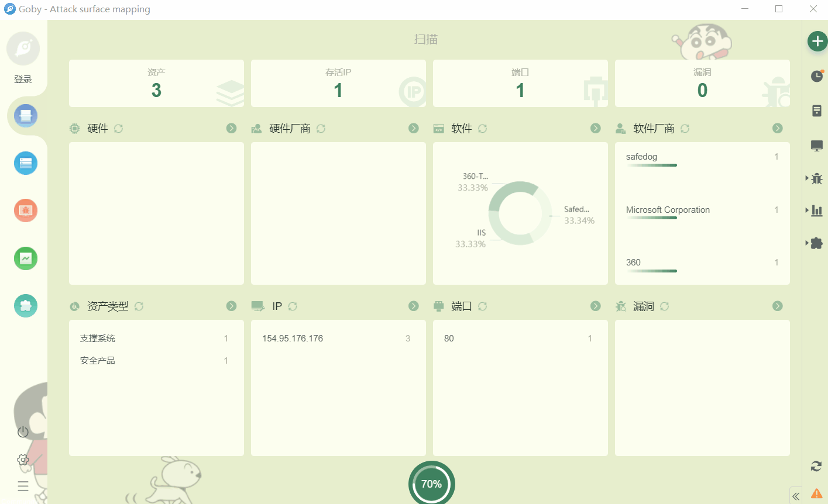Screen dimensions: 828x504
Task: Open the 端口 summary card
Action: tap(520, 83)
